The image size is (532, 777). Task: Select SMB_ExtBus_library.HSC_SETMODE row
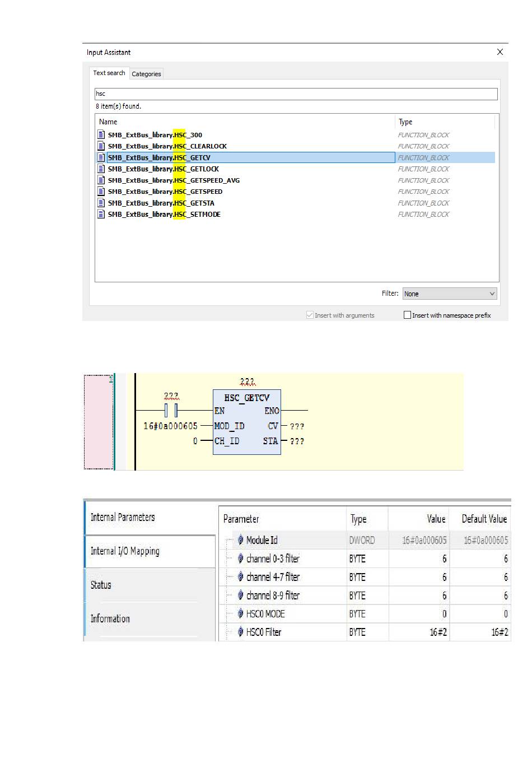click(x=296, y=214)
